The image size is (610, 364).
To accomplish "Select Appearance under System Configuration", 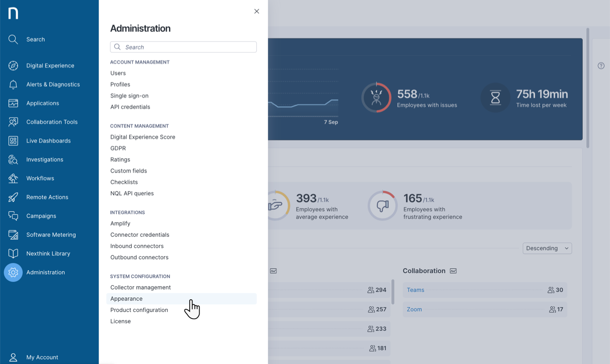I will 126,298.
